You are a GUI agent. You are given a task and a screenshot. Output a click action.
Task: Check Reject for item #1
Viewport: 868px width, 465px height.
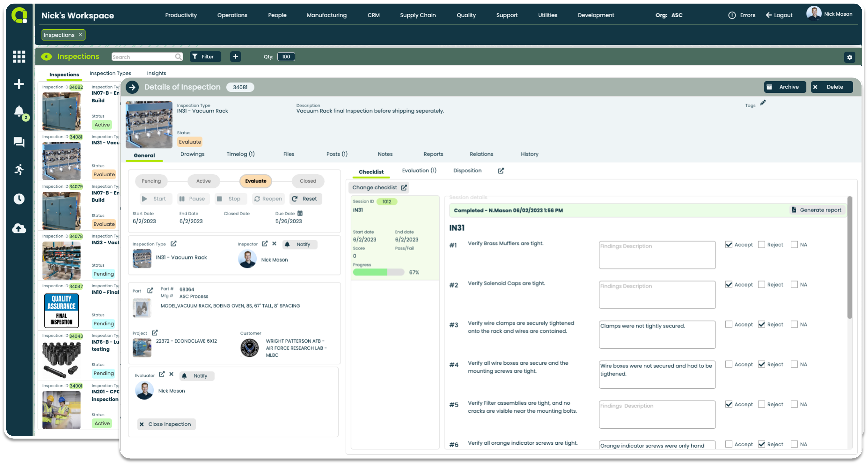coord(762,245)
